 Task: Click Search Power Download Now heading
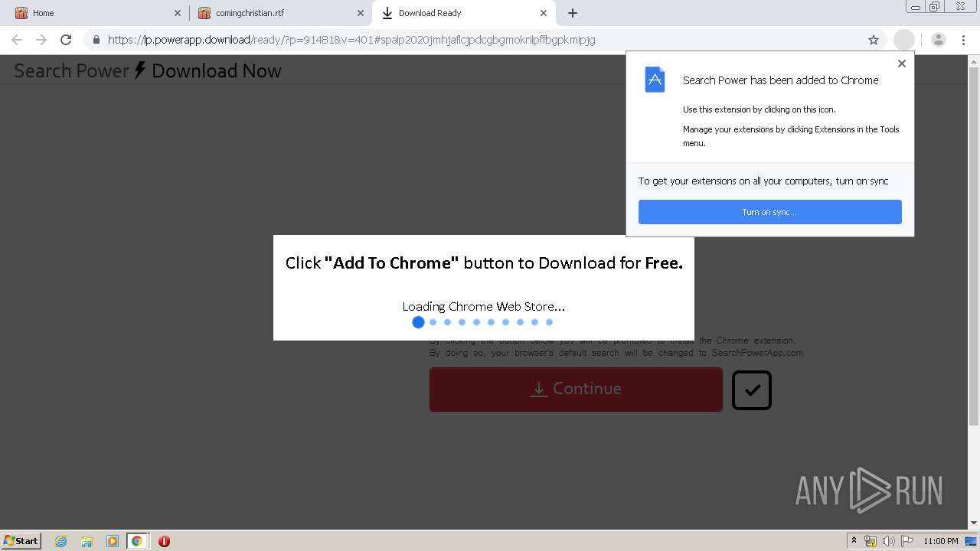tap(148, 70)
